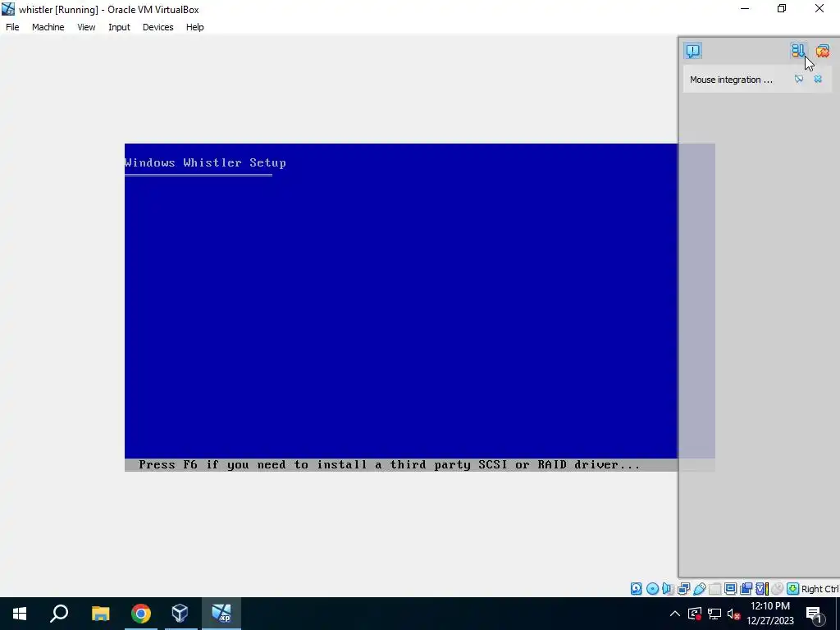Image resolution: width=840 pixels, height=630 pixels.
Task: Open the View menu
Action: point(85,27)
